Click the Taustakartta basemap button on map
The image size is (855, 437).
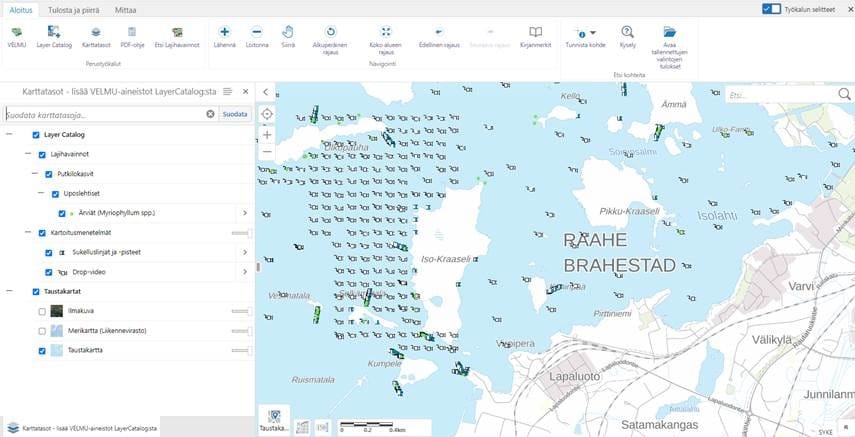click(x=274, y=420)
